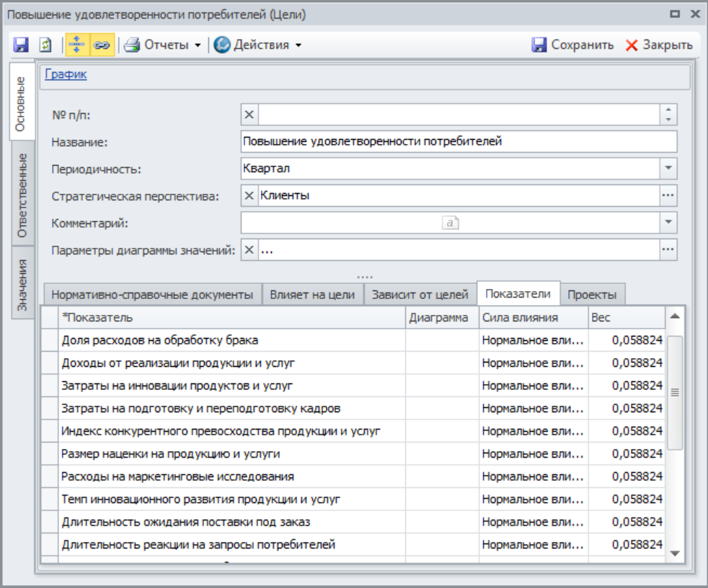Switch to the Проекты tab

[x=592, y=295]
